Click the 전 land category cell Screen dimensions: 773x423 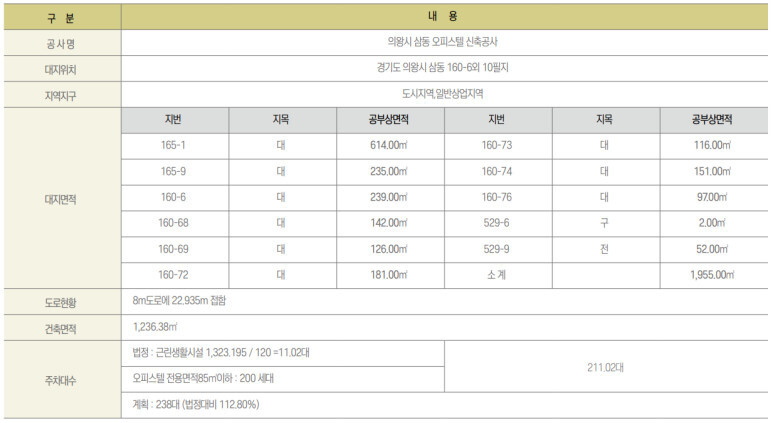pos(606,250)
